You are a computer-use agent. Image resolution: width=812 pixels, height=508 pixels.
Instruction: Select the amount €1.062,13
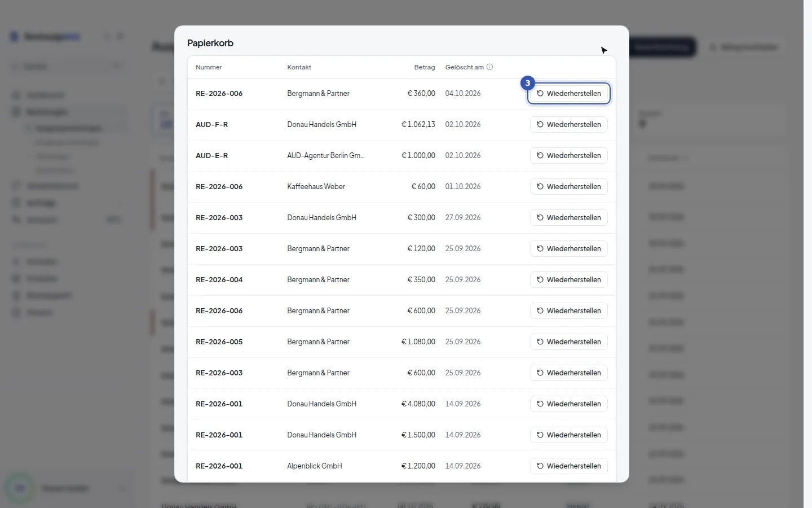[418, 125]
